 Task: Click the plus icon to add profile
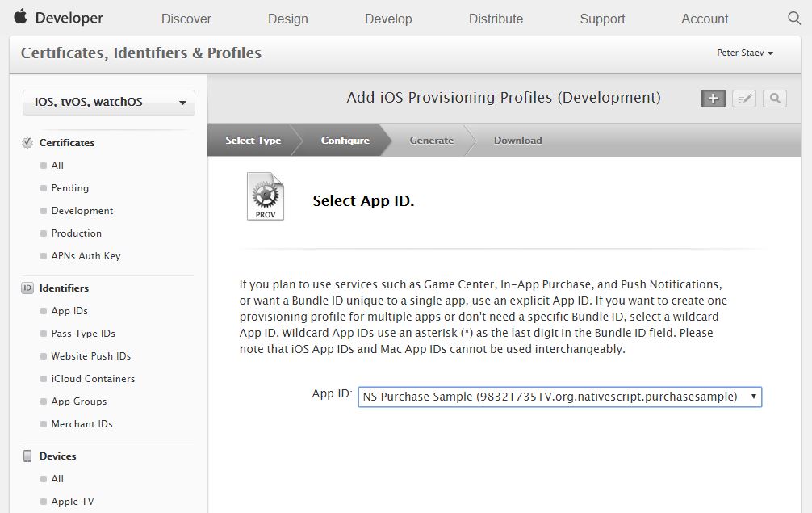click(x=713, y=99)
